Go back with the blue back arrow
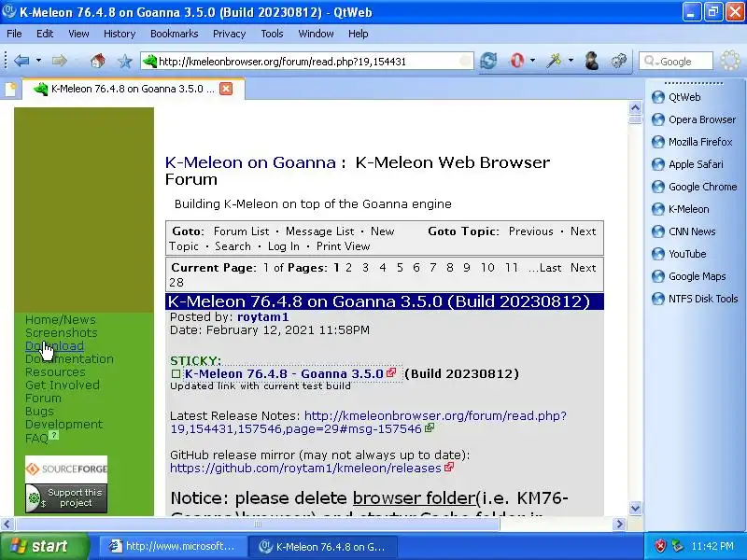Viewport: 747px width, 560px height. [21, 61]
